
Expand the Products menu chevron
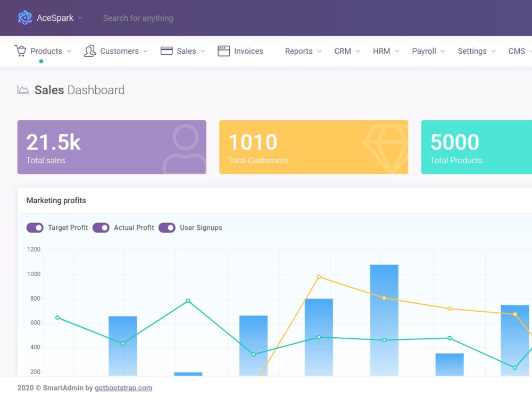69,51
